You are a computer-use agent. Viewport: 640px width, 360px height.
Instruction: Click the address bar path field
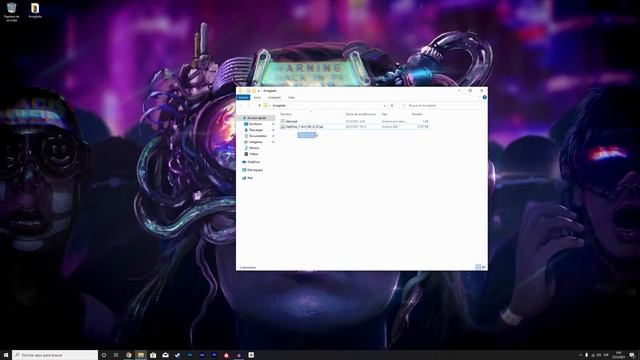click(x=324, y=106)
